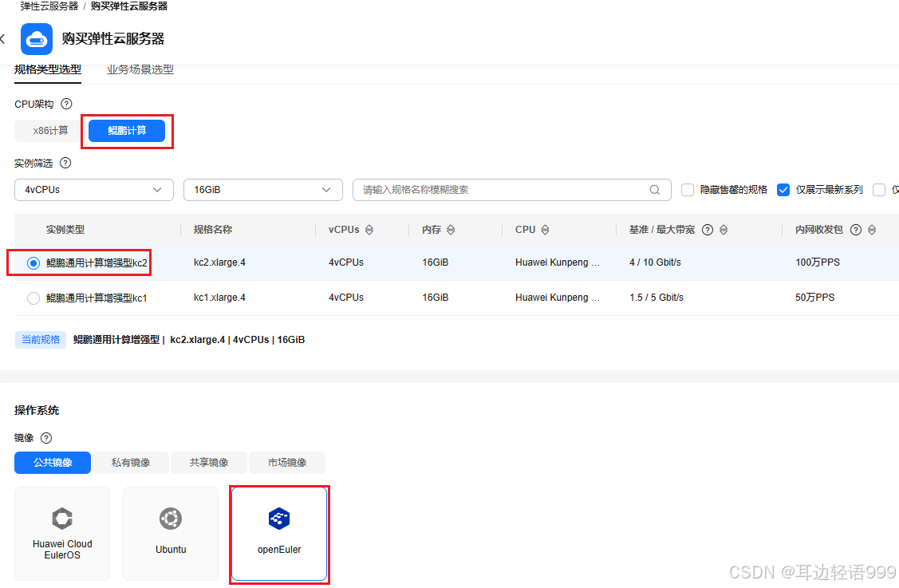Select 市场镜像 image type
This screenshot has height=588, width=899.
point(287,463)
